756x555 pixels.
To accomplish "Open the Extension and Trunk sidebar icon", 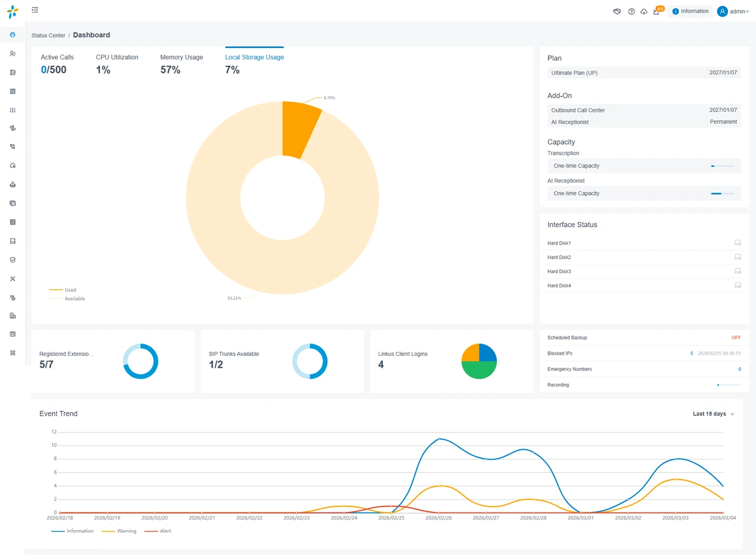I will point(12,53).
